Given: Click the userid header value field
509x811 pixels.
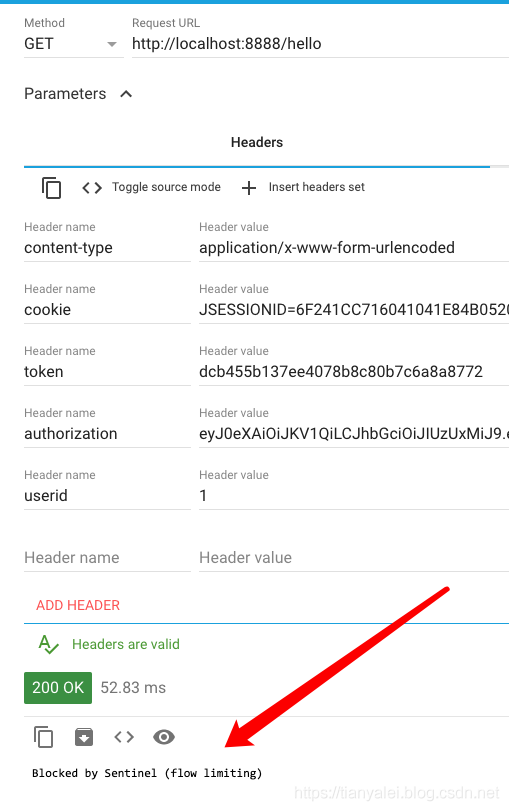Looking at the screenshot, I should [354, 496].
